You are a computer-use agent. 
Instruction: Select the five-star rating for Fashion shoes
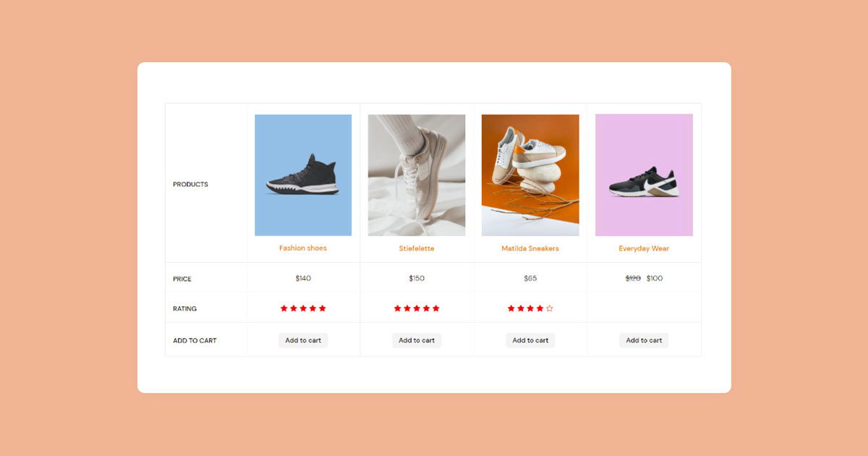point(303,308)
